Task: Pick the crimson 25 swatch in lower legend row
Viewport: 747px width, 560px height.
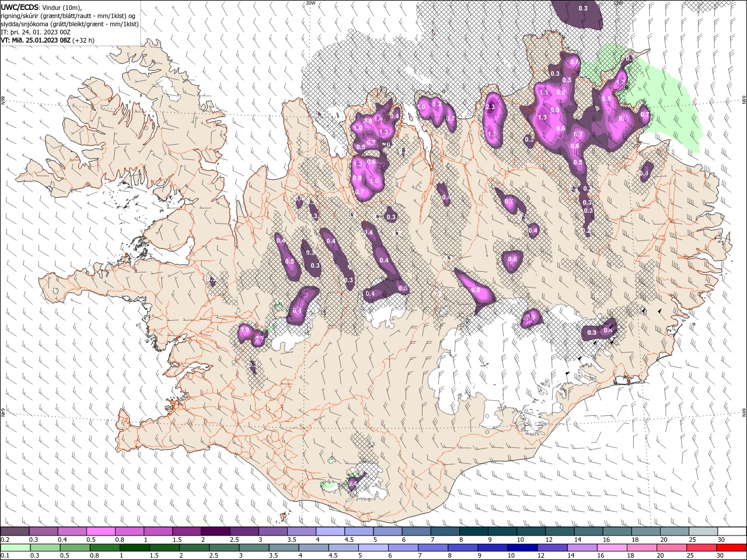Action: [701, 548]
